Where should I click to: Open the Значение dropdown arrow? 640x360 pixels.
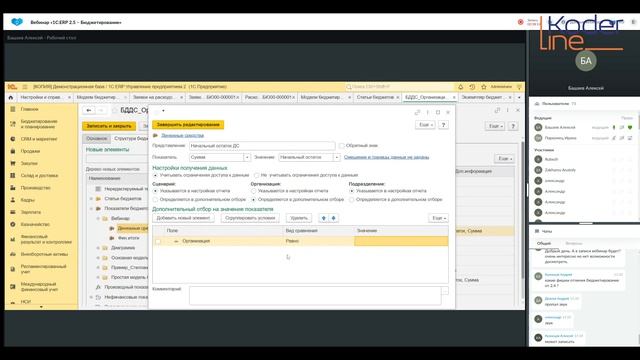[336, 158]
